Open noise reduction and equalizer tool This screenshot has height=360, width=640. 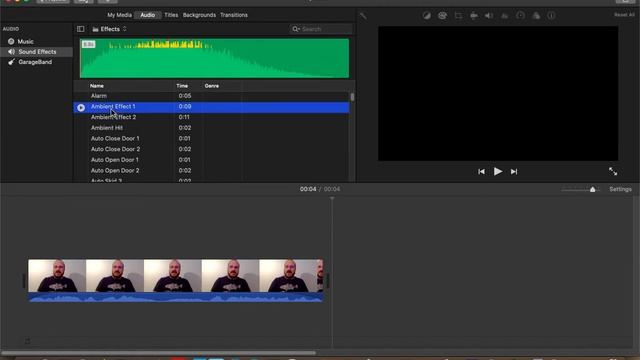(x=504, y=16)
